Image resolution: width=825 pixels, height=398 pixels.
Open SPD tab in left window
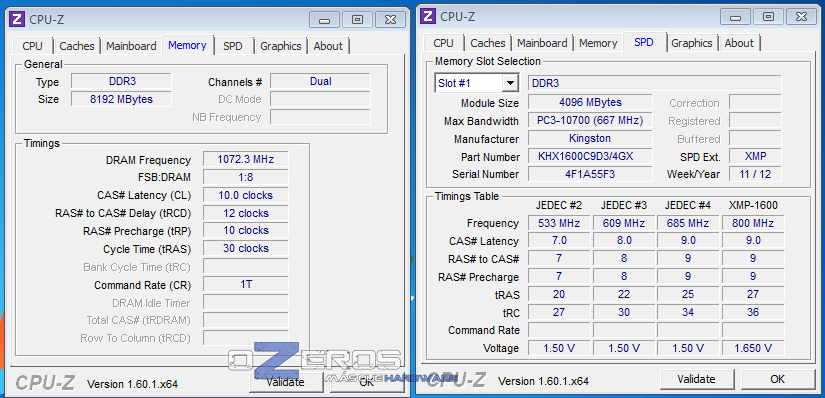pyautogui.click(x=233, y=46)
